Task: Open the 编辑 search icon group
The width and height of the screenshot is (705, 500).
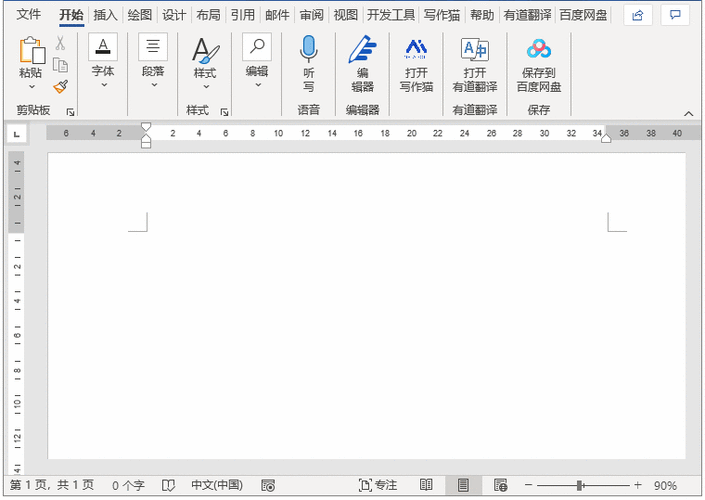Action: coord(257,46)
